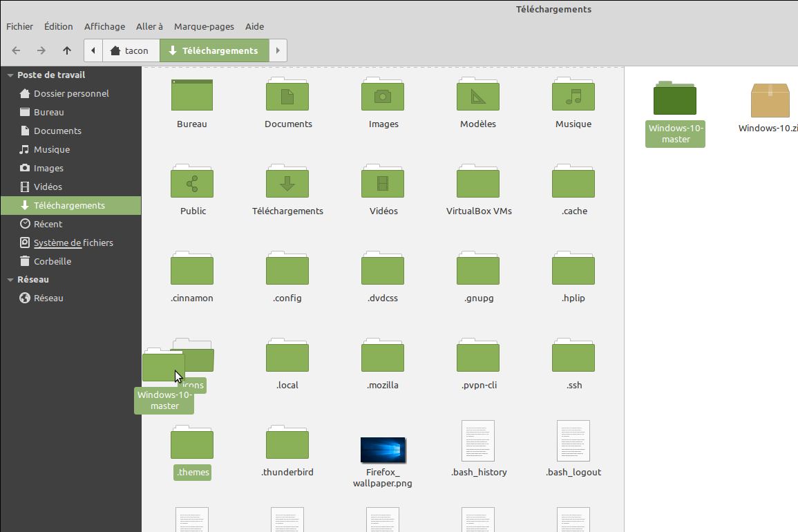Click the forward navigation arrow
This screenshot has height=532, width=798.
coord(41,50)
